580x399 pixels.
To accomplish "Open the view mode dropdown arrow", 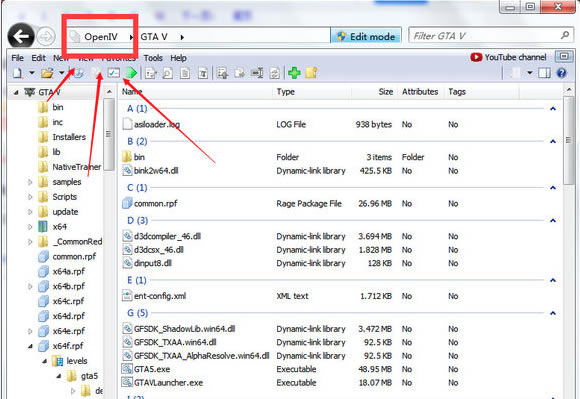I will pyautogui.click(x=530, y=73).
